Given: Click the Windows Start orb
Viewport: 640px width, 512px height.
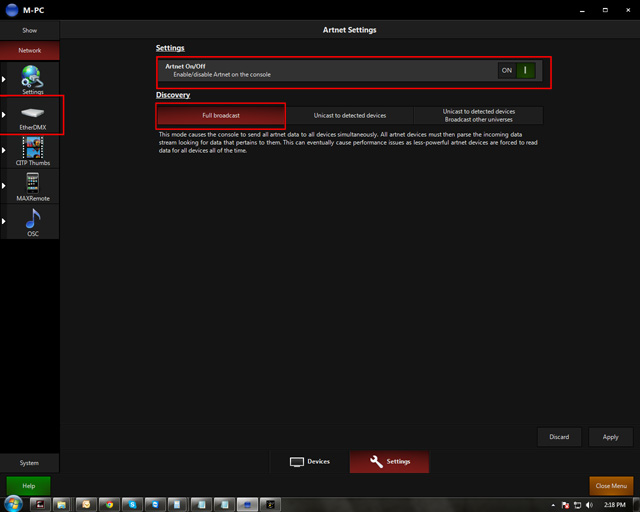Looking at the screenshot, I should point(13,504).
